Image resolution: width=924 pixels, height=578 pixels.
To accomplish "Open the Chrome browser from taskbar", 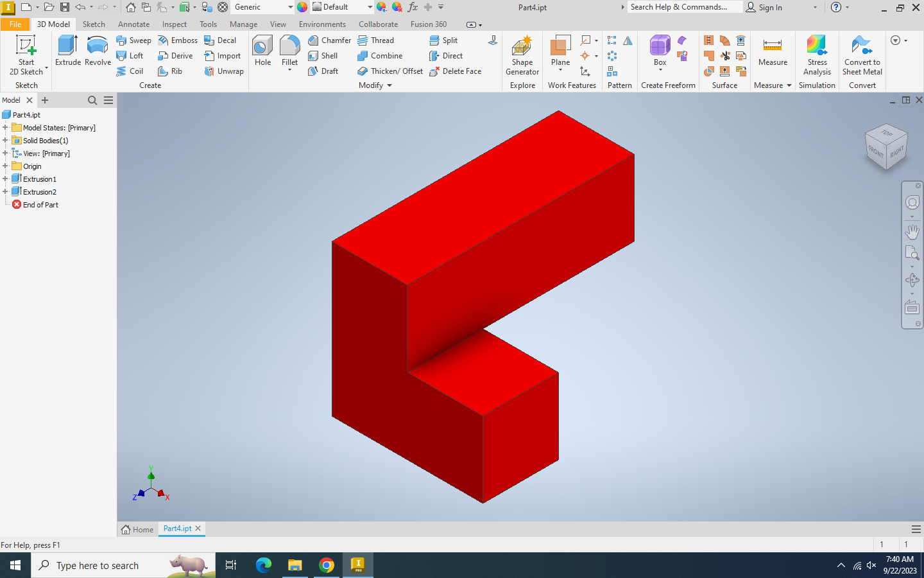I will [327, 565].
